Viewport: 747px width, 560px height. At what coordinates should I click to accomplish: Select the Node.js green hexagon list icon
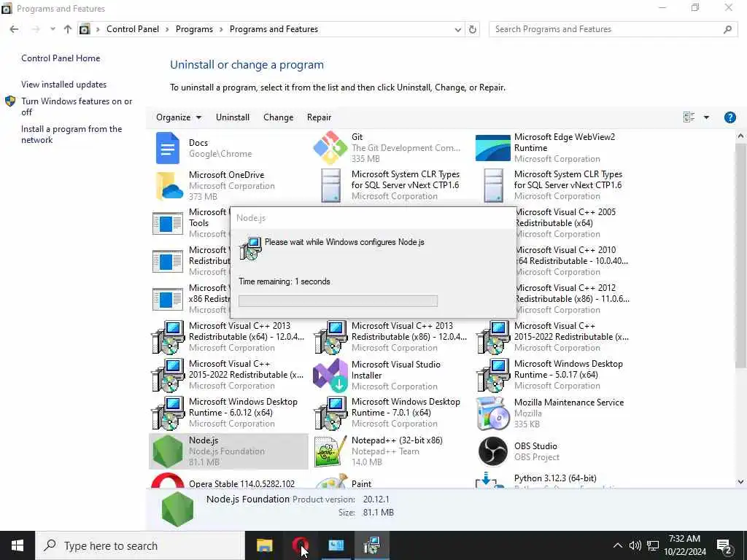point(168,451)
